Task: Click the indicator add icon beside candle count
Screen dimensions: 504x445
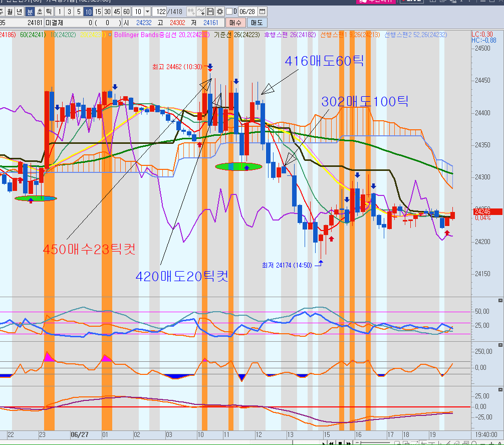Action: (191, 12)
